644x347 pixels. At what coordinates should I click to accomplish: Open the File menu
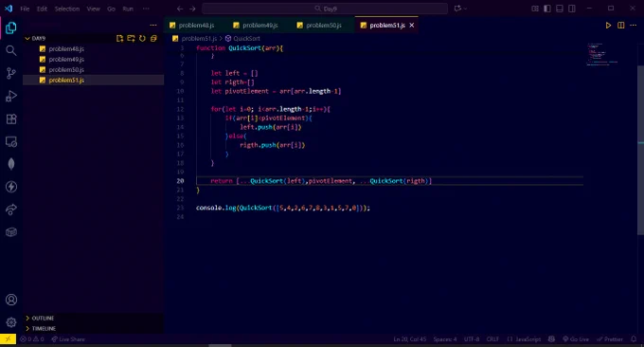click(25, 9)
